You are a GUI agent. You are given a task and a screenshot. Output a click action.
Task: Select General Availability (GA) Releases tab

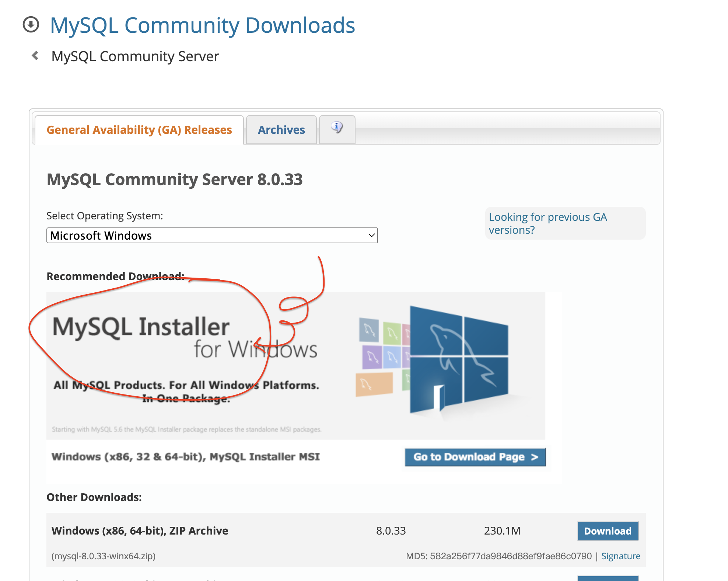point(139,130)
